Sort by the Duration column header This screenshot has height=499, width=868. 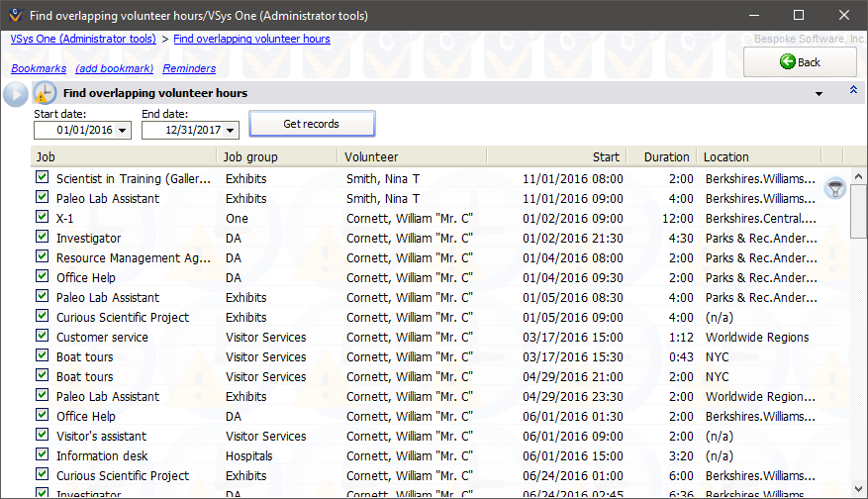(x=666, y=156)
